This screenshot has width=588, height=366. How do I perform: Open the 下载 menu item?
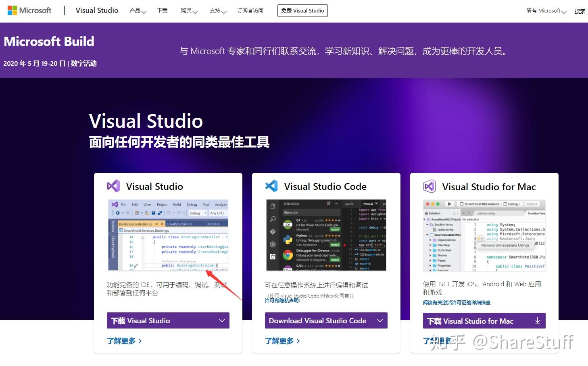(x=162, y=11)
